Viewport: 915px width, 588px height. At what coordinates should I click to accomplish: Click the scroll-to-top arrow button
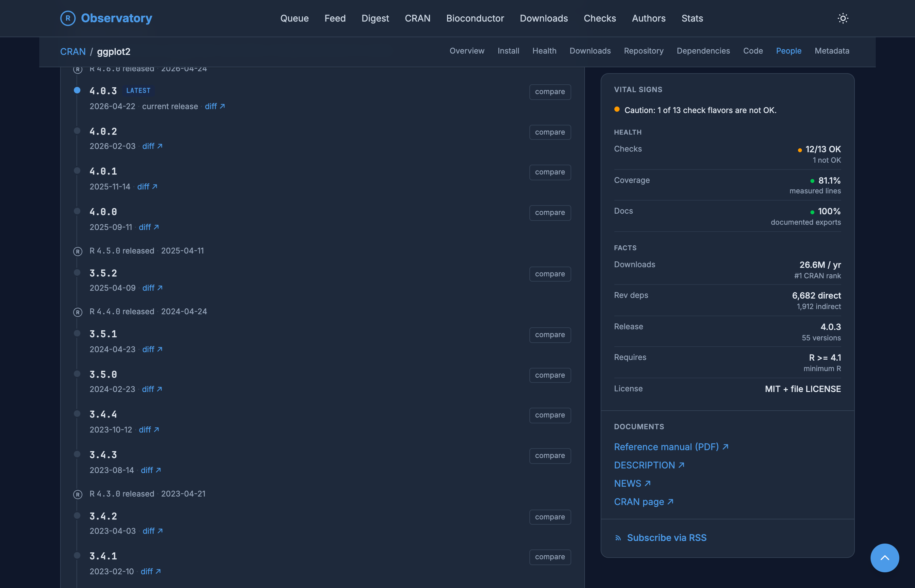(x=885, y=557)
